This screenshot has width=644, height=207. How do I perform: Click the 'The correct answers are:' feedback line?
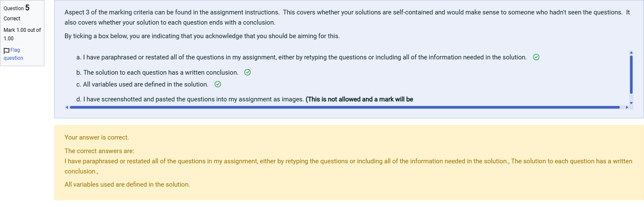pos(99,151)
